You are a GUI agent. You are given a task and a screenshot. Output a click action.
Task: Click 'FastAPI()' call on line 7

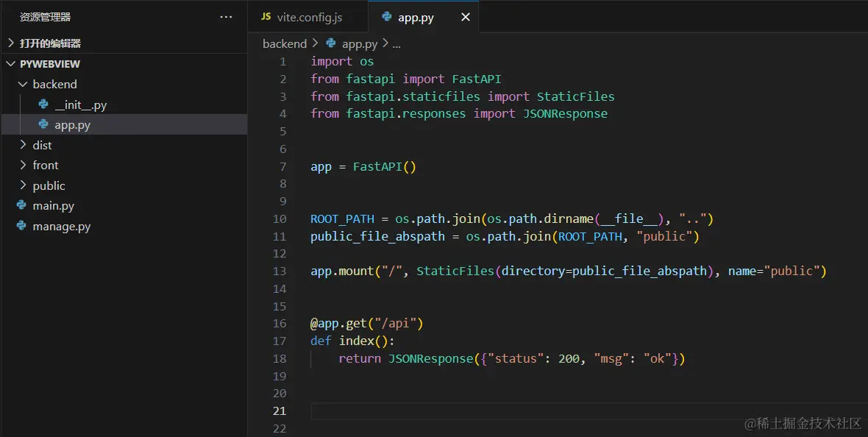[x=385, y=167]
